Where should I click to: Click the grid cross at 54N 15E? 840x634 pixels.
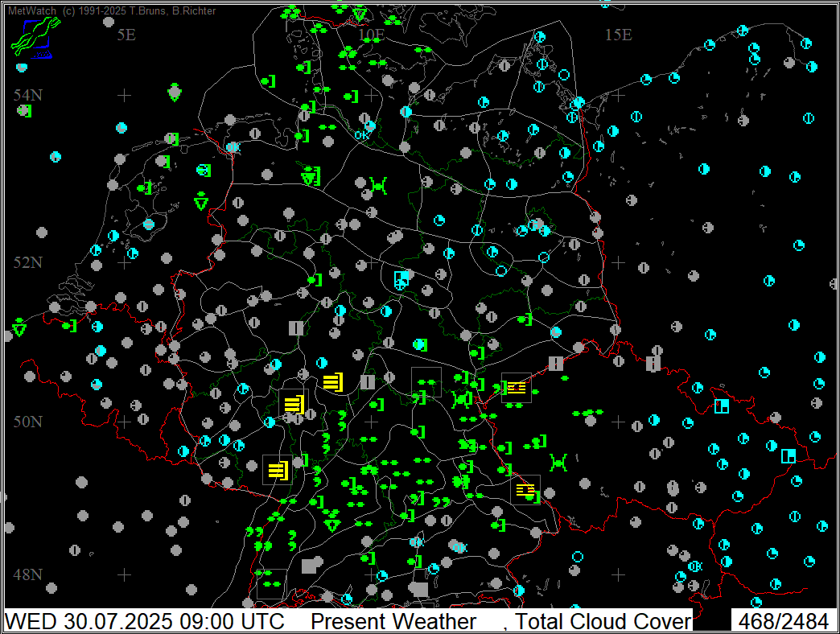pos(618,95)
